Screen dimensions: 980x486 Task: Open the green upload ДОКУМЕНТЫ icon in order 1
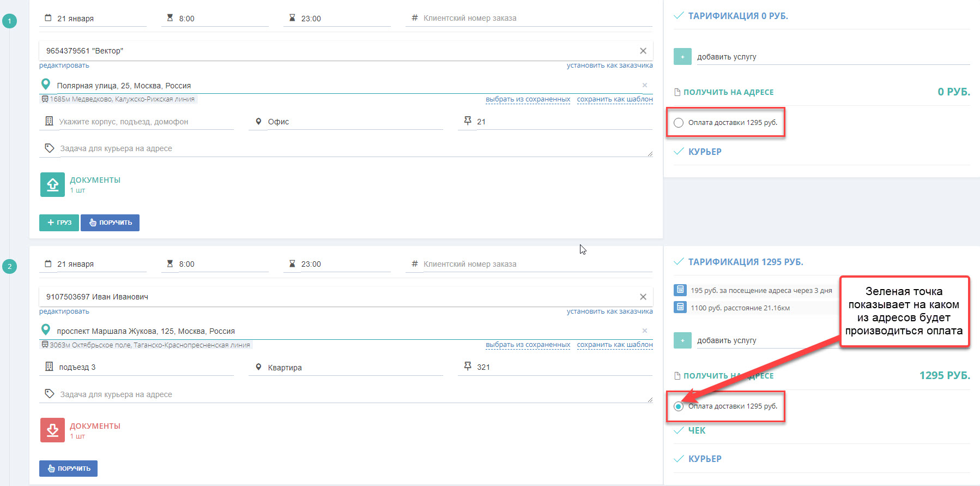(x=52, y=184)
